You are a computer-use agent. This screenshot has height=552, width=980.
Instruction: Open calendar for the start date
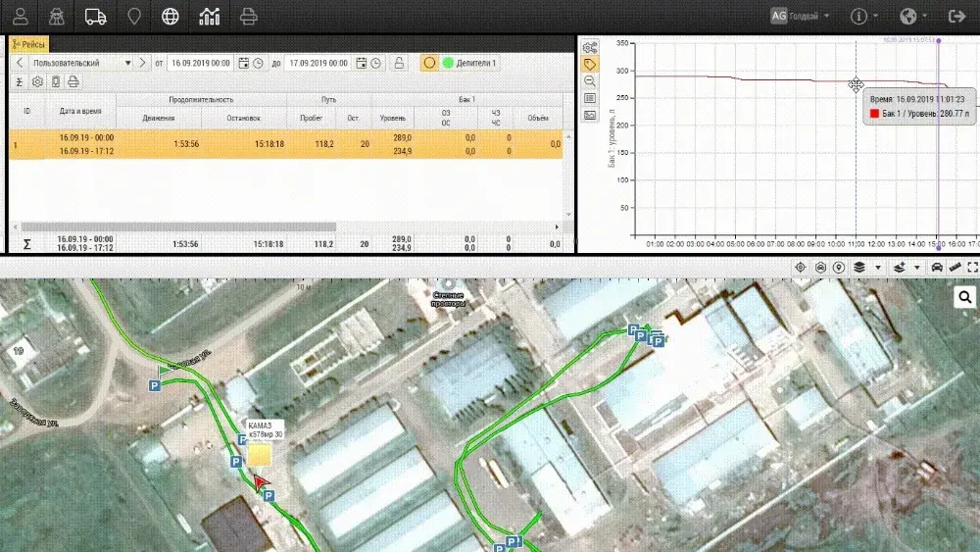[x=244, y=63]
